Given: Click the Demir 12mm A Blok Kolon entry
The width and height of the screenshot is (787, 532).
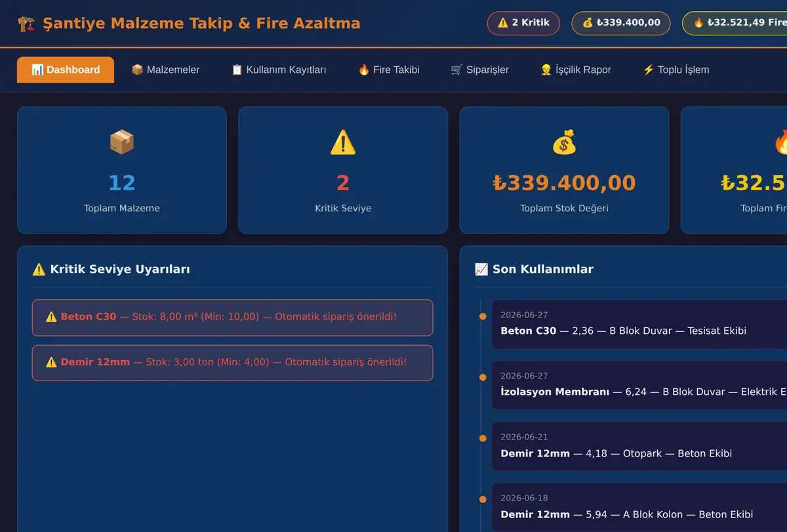Looking at the screenshot, I should pos(639,507).
